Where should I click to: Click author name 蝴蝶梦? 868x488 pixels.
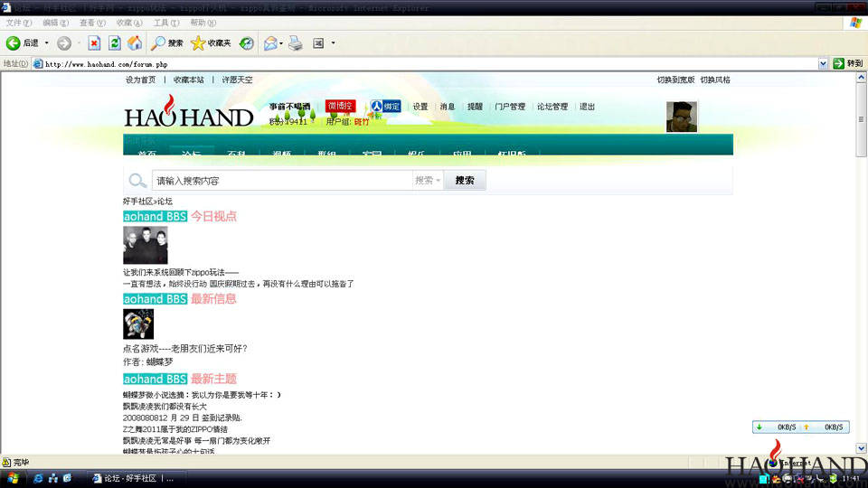(159, 361)
